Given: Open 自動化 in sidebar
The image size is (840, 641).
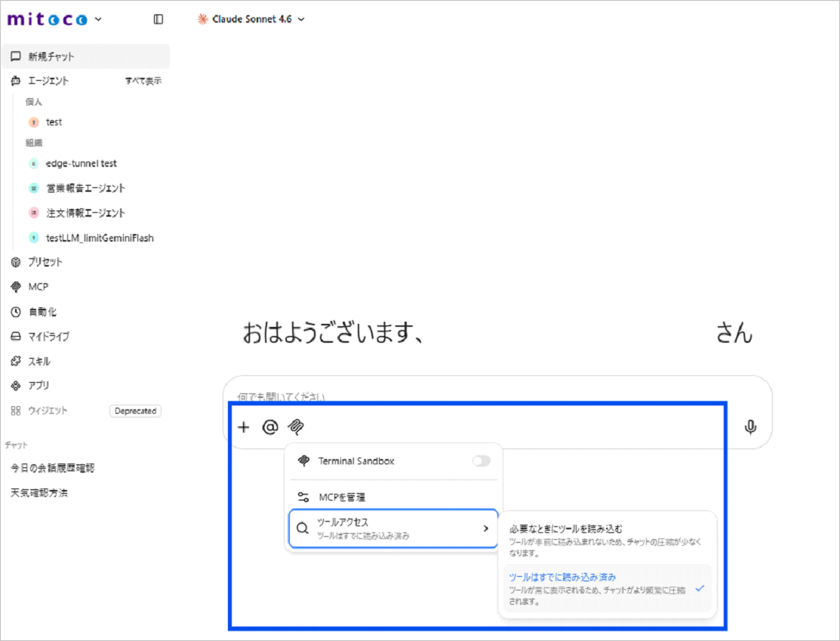Looking at the screenshot, I should click(x=42, y=312).
